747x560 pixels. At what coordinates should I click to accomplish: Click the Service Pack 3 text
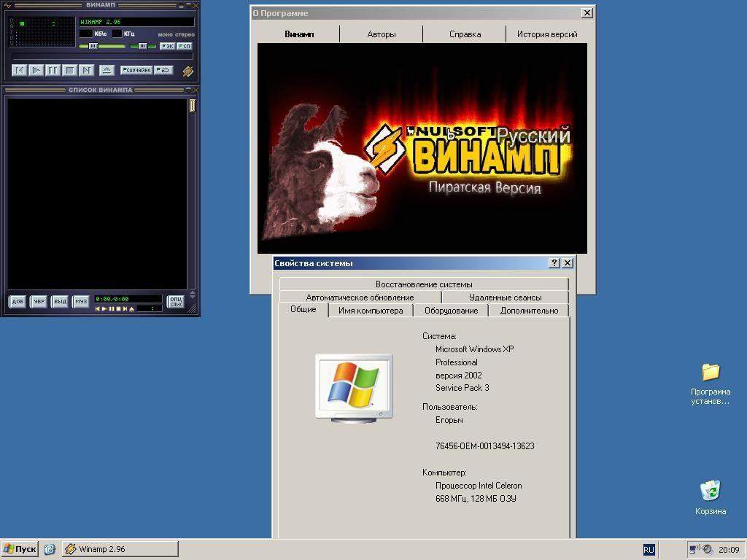(x=462, y=388)
